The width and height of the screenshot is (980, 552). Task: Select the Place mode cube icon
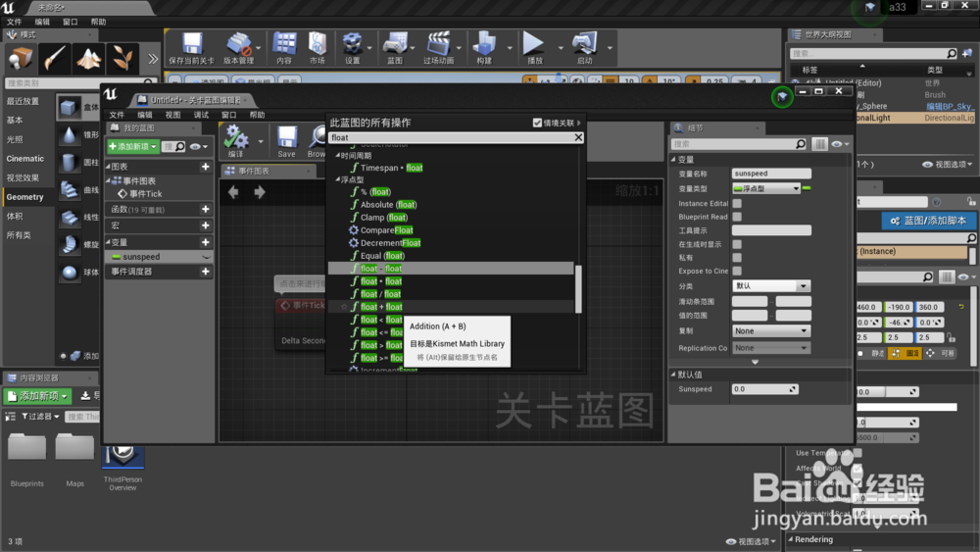click(x=21, y=59)
